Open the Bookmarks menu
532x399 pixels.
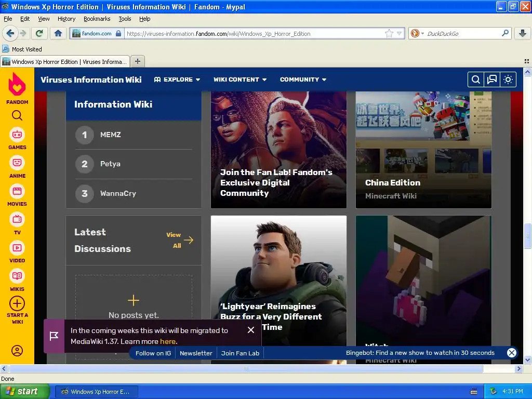pos(97,19)
